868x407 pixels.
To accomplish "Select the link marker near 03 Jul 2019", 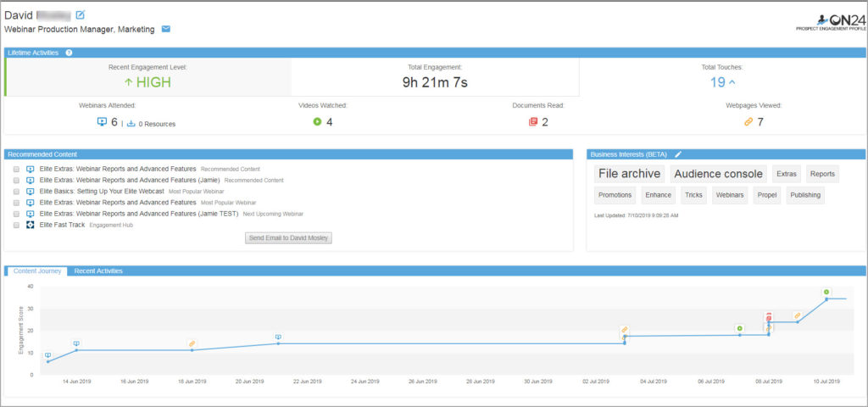I will point(625,330).
